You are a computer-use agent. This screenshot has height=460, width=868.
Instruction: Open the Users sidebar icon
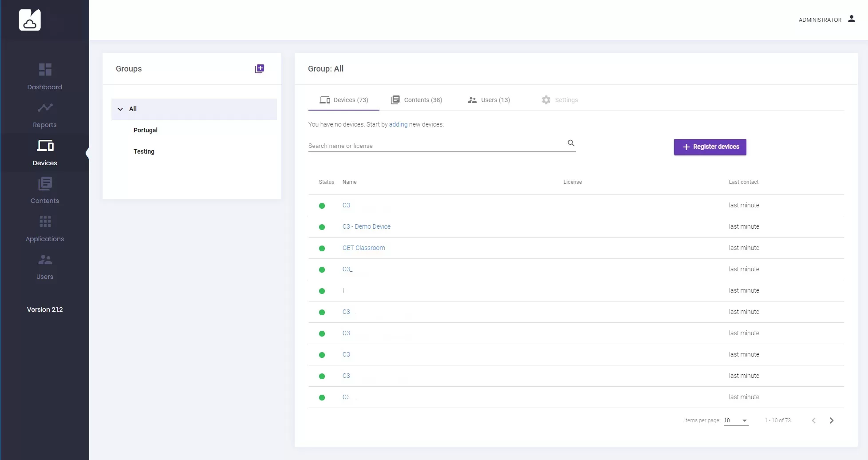(x=45, y=259)
